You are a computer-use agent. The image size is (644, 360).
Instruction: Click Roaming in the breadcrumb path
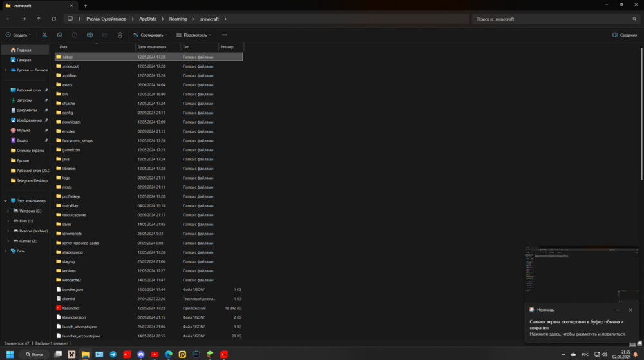tap(178, 19)
